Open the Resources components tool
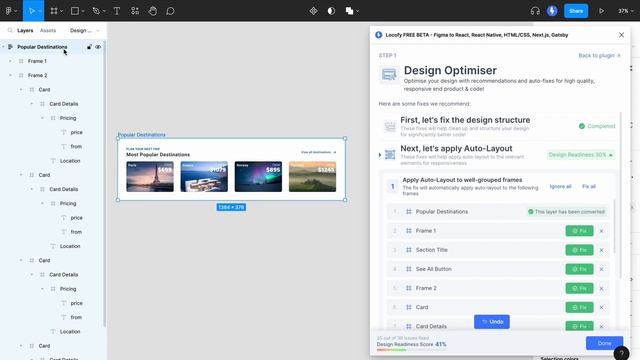The height and width of the screenshot is (360, 640). pyautogui.click(x=135, y=11)
